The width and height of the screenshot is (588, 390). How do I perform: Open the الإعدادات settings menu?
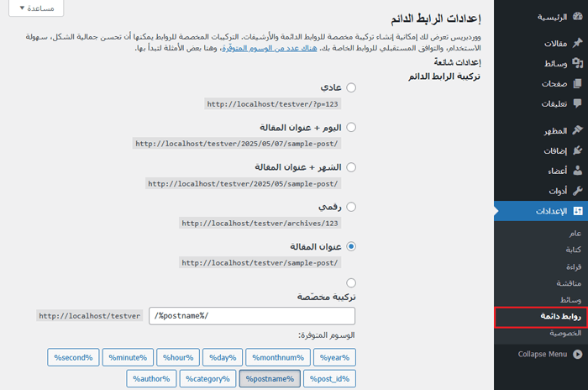coord(541,211)
